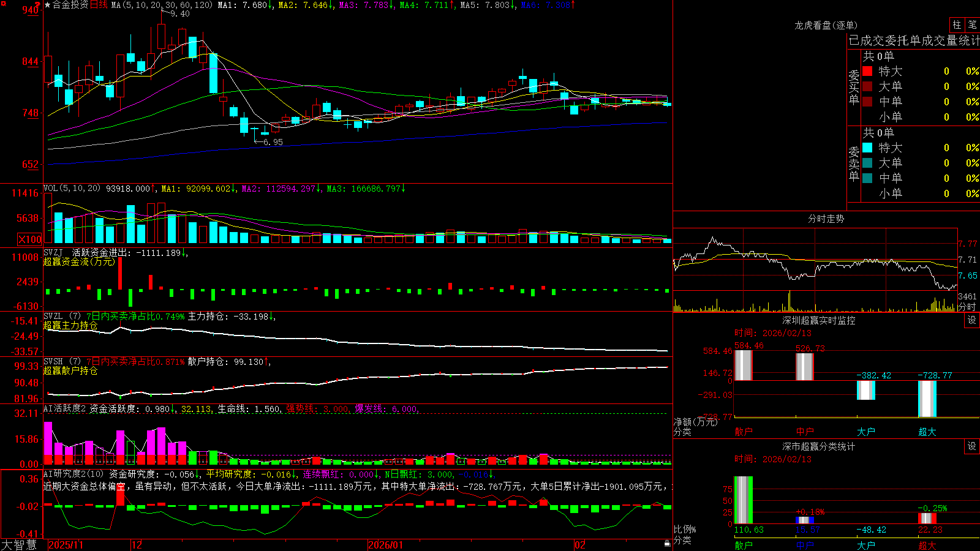
Task: Click the 9.40 high price annotation
Action: pos(180,13)
